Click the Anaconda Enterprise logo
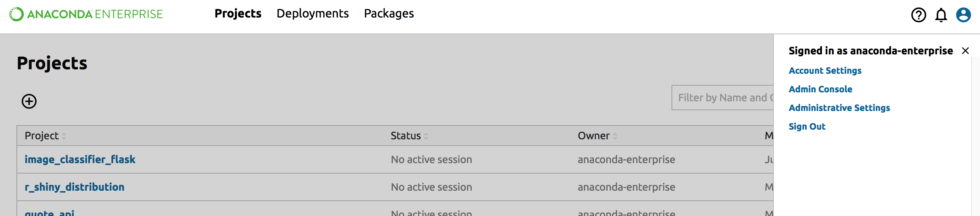The height and width of the screenshot is (216, 980). 86,15
